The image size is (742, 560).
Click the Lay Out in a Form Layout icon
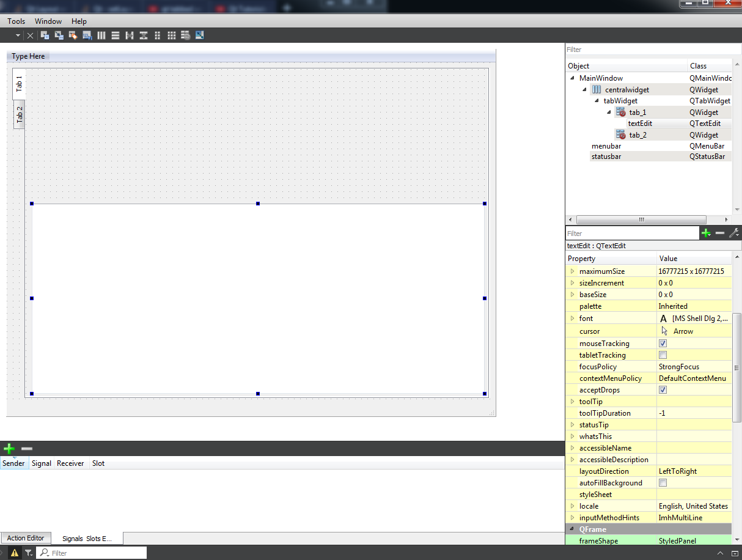(x=157, y=35)
